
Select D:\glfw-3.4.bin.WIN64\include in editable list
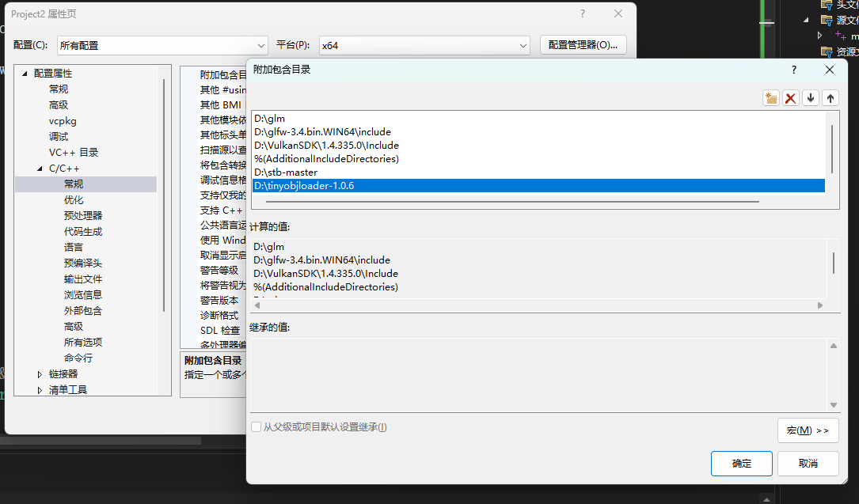click(x=538, y=132)
